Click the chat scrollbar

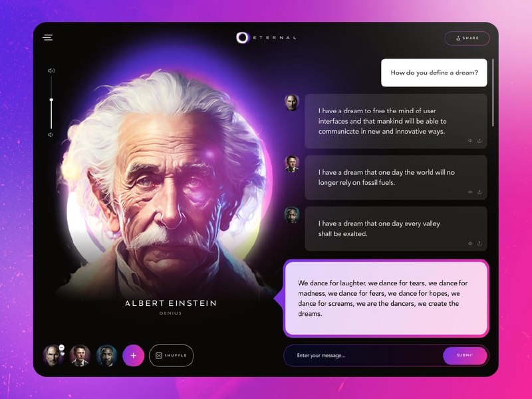click(x=493, y=93)
